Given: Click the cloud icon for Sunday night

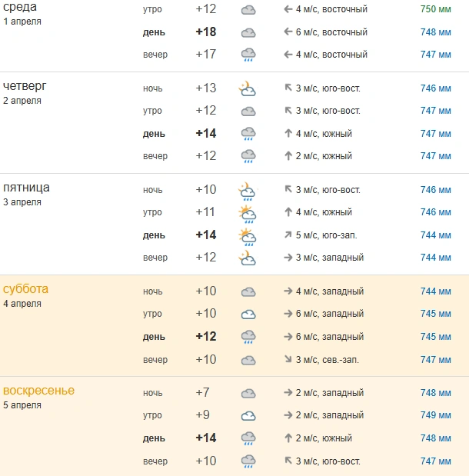Looking at the screenshot, I should pyautogui.click(x=248, y=394).
